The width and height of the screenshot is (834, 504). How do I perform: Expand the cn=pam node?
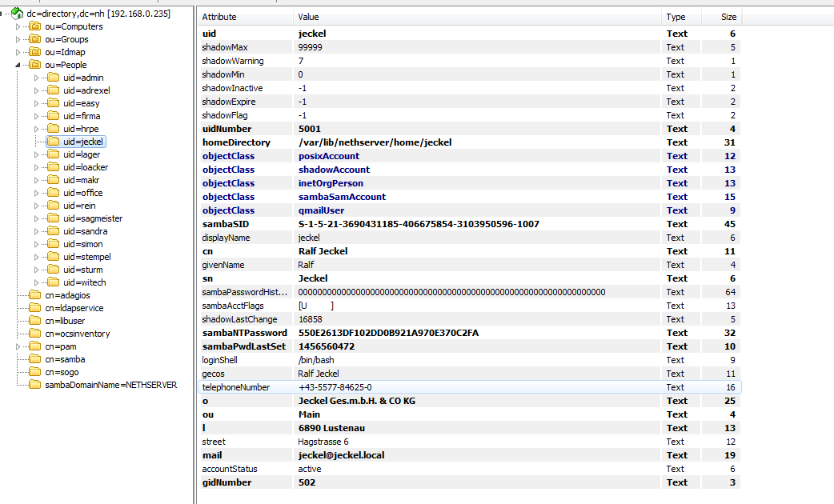click(18, 346)
